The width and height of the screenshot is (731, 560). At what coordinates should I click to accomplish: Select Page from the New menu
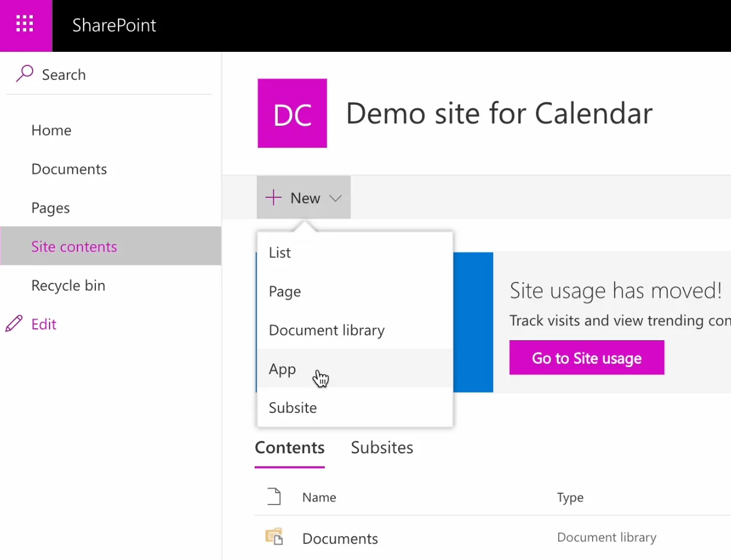(x=355, y=291)
